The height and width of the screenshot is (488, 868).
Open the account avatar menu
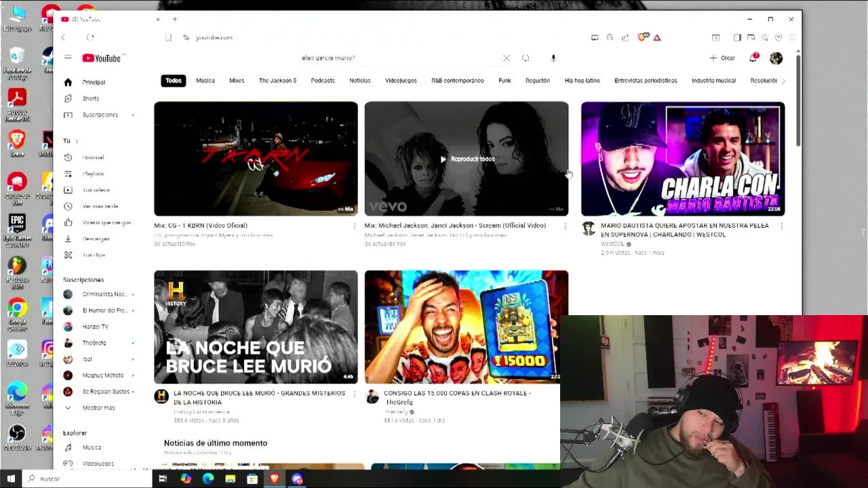click(x=776, y=58)
